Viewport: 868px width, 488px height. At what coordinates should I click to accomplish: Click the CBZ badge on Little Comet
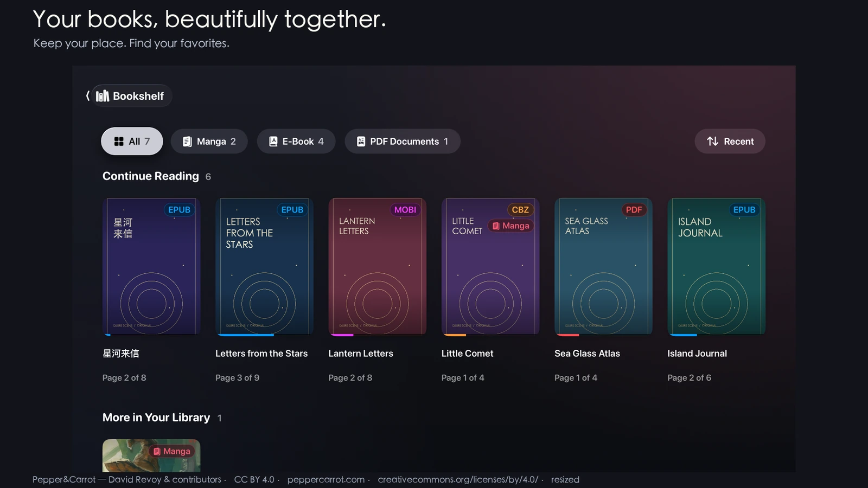pos(520,210)
